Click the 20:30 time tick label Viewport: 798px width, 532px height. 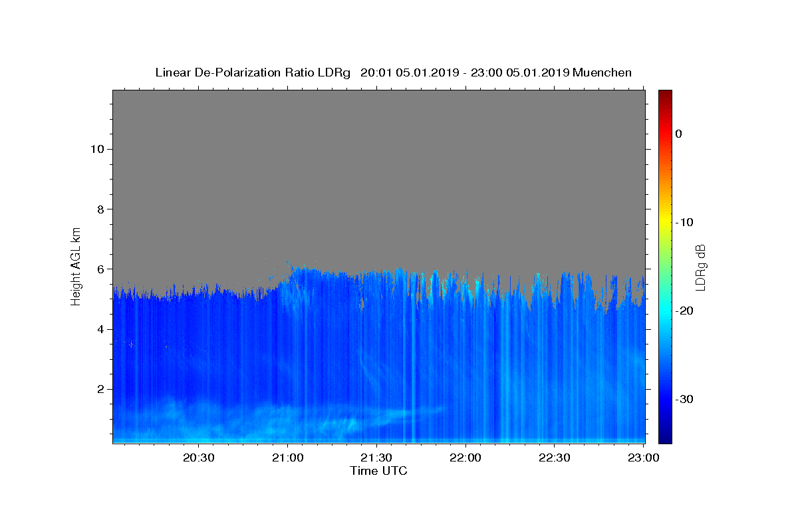(199, 458)
